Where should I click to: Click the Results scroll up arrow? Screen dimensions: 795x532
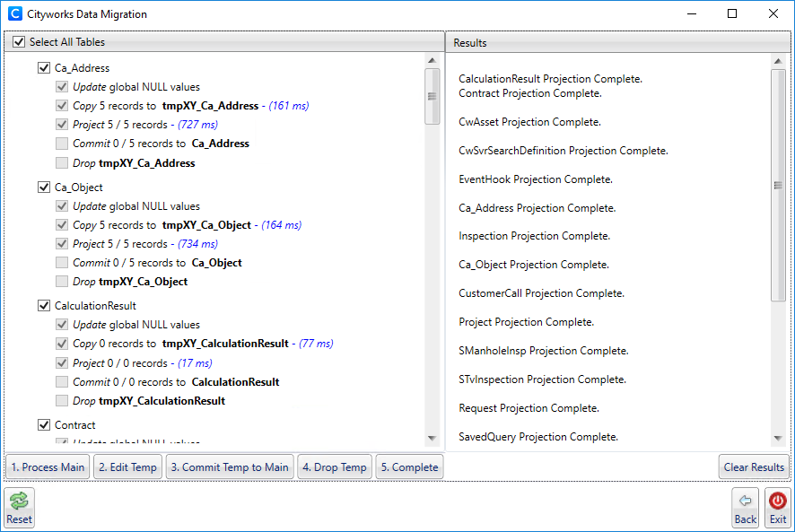[778, 61]
